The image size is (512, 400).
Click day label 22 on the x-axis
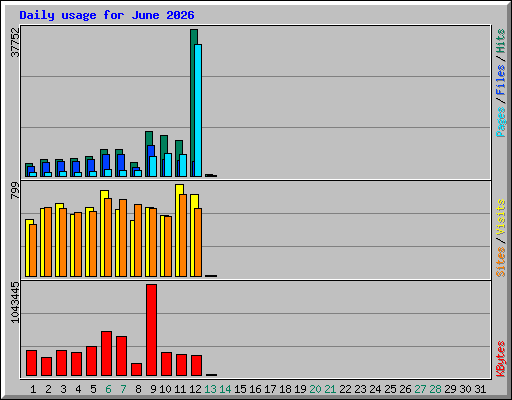pos(345,389)
